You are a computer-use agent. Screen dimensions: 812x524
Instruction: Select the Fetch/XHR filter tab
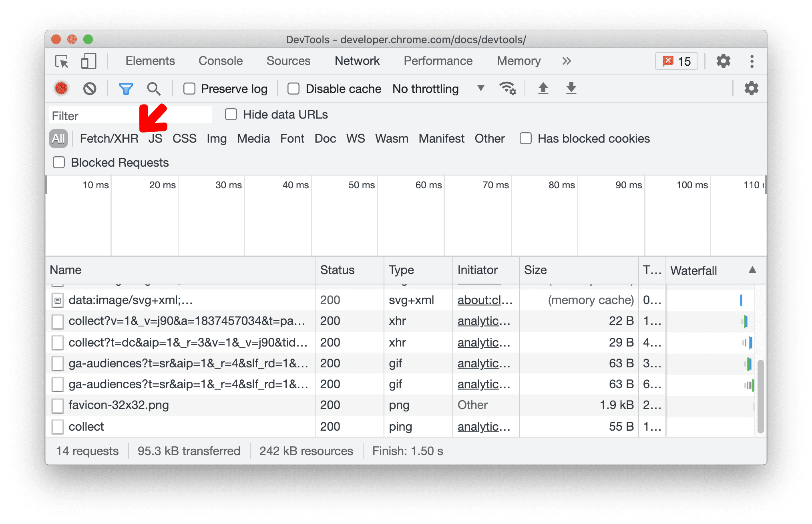pyautogui.click(x=108, y=137)
